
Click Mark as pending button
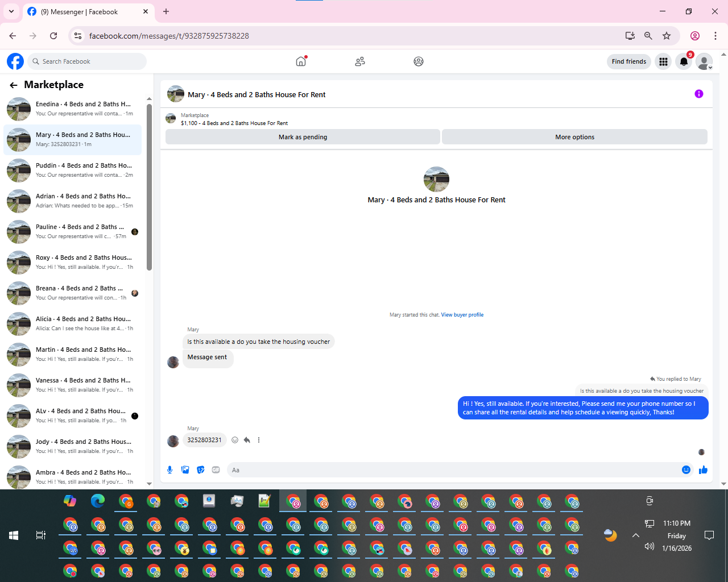click(303, 137)
